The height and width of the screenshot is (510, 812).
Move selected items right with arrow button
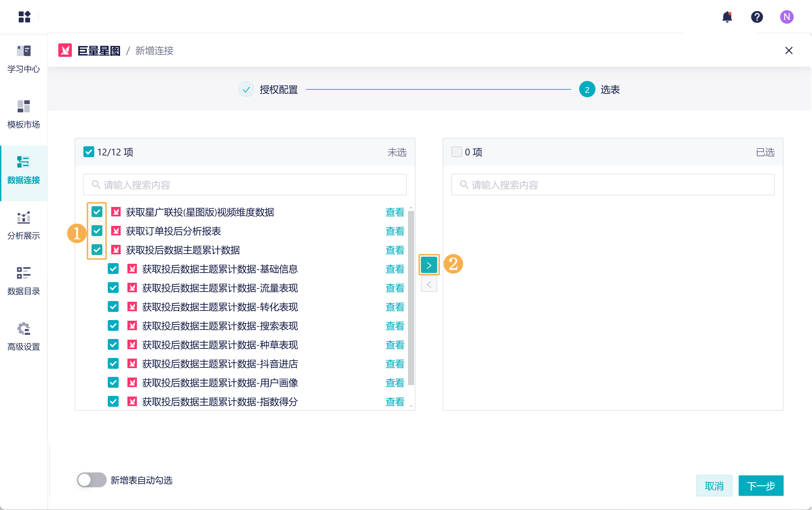429,265
